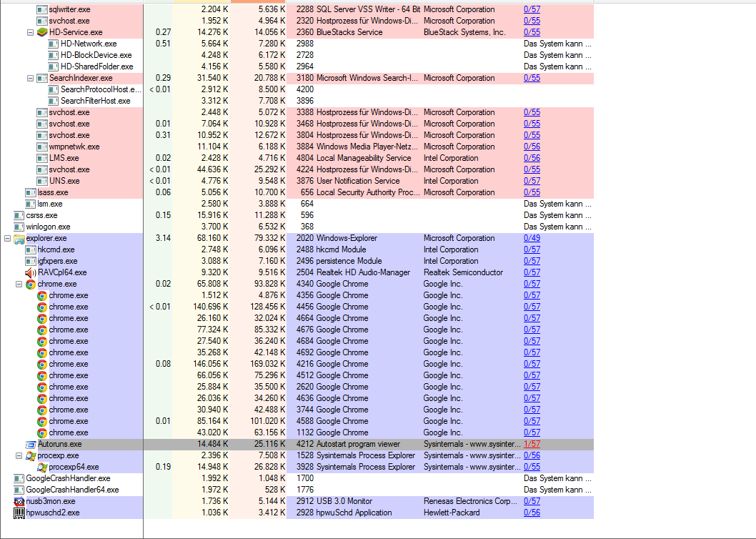The width and height of the screenshot is (756, 539).
Task: Collapse the chrome.exe child processes
Action: (x=19, y=284)
